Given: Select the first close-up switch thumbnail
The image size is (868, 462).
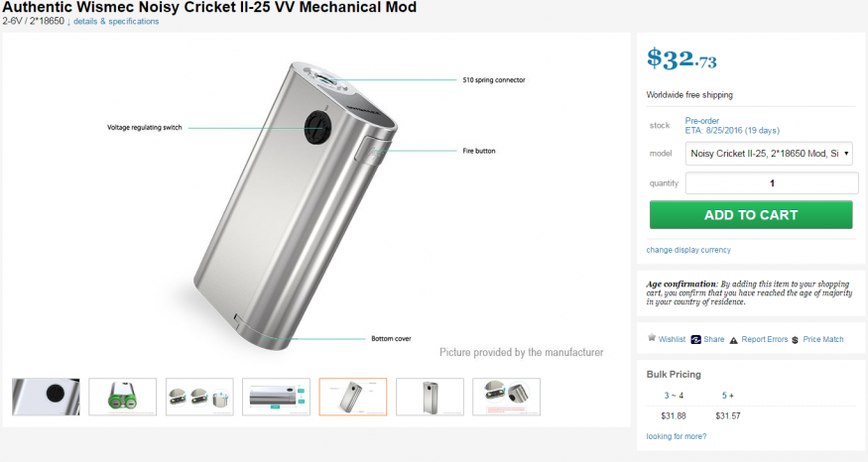Looking at the screenshot, I should point(47,397).
